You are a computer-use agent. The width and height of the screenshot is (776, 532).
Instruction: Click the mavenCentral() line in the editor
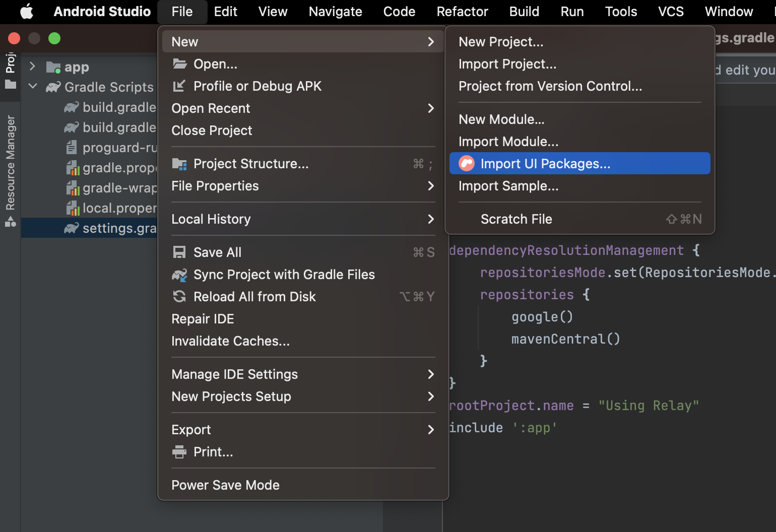pos(565,339)
